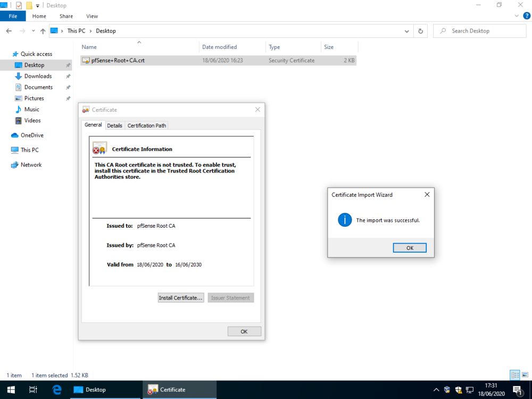
Task: Open the File menu in Explorer
Action: (13, 16)
